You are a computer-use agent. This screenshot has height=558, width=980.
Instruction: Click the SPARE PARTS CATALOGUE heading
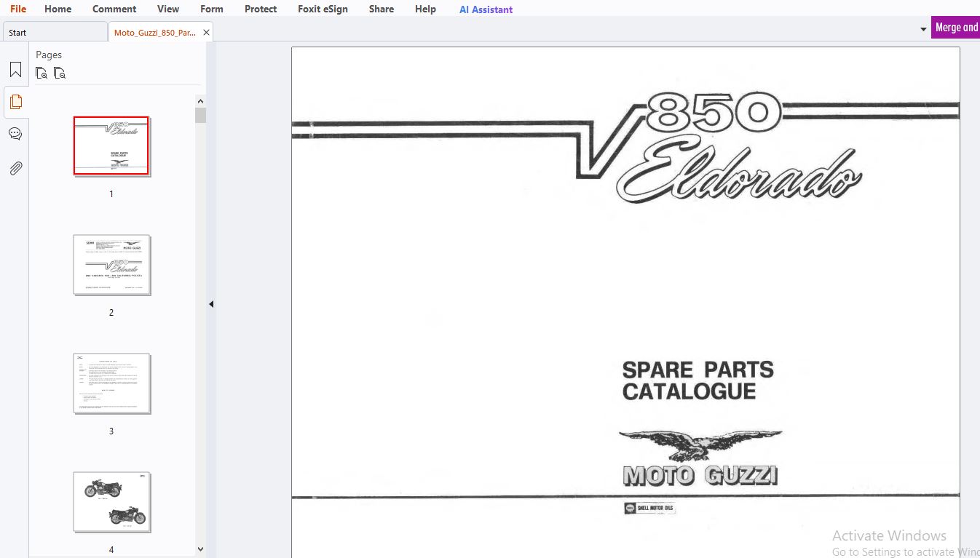coord(698,380)
